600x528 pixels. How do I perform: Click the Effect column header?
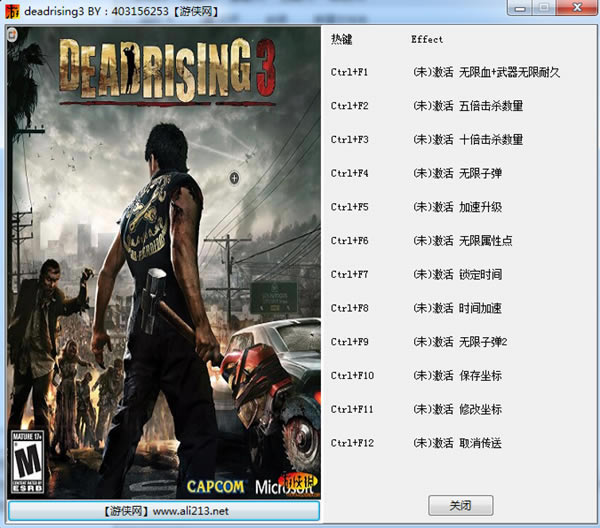(426, 39)
